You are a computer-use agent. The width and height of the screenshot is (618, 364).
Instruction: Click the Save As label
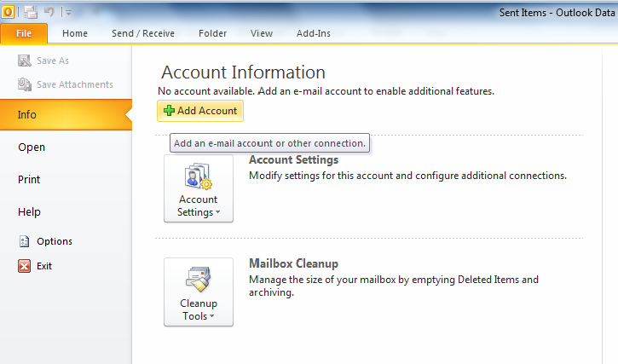tap(53, 61)
